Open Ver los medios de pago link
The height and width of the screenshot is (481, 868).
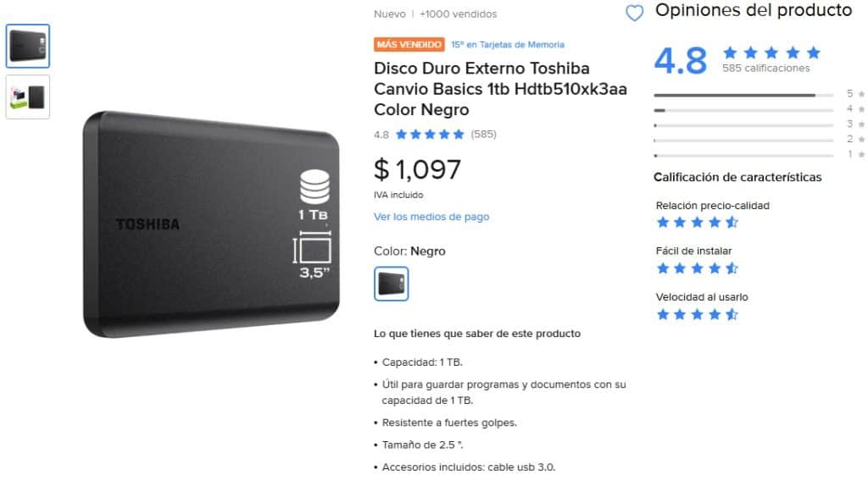pos(431,217)
